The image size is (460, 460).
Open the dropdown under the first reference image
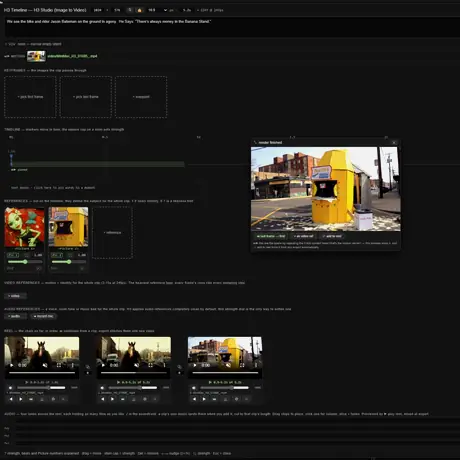click(x=24, y=268)
